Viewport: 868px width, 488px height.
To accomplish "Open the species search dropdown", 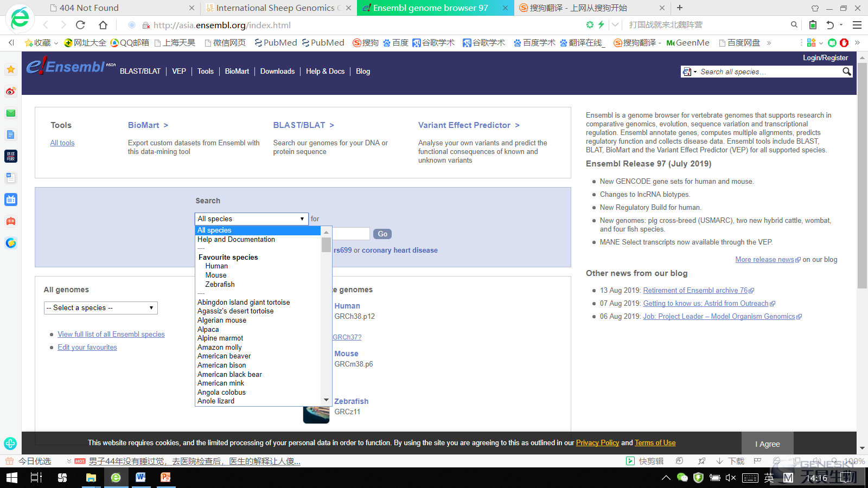I will click(252, 219).
